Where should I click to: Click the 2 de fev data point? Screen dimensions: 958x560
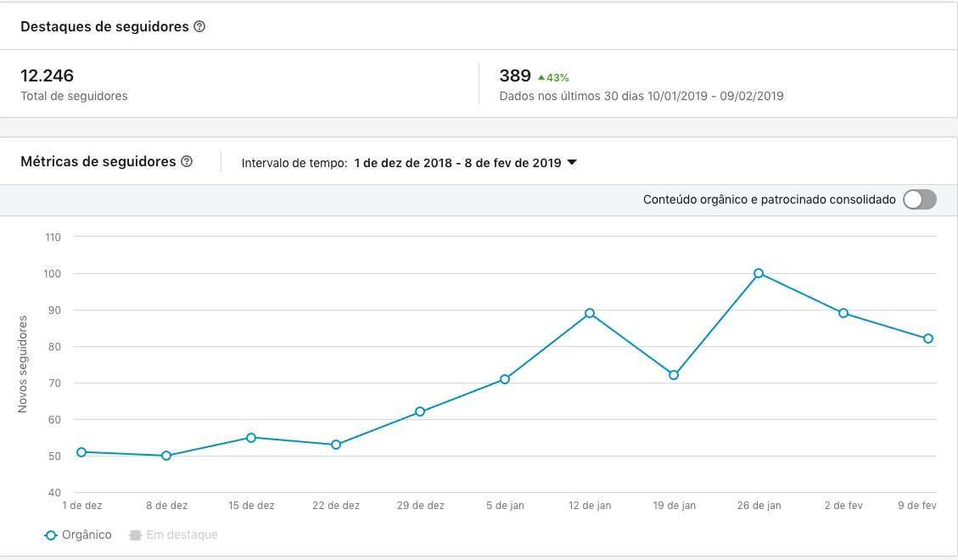pyautogui.click(x=843, y=313)
